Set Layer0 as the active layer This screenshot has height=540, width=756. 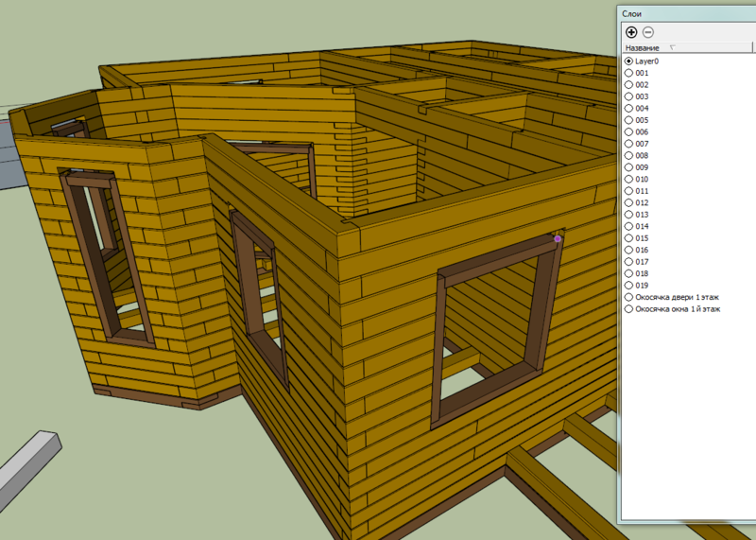point(628,61)
